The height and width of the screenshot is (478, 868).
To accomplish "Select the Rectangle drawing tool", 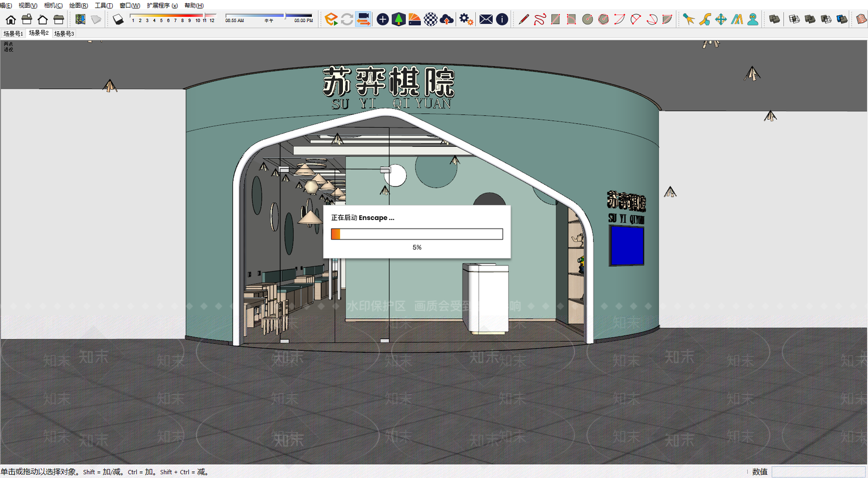I will [x=556, y=20].
